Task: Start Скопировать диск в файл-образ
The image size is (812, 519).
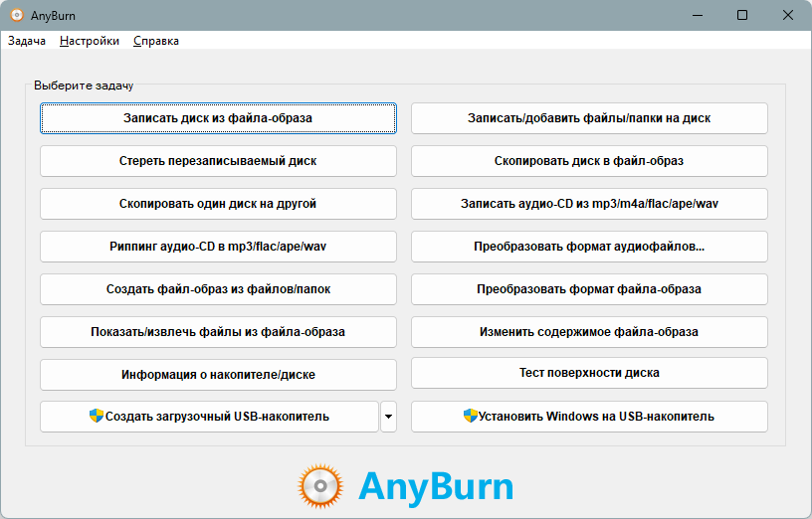Action: [x=589, y=161]
